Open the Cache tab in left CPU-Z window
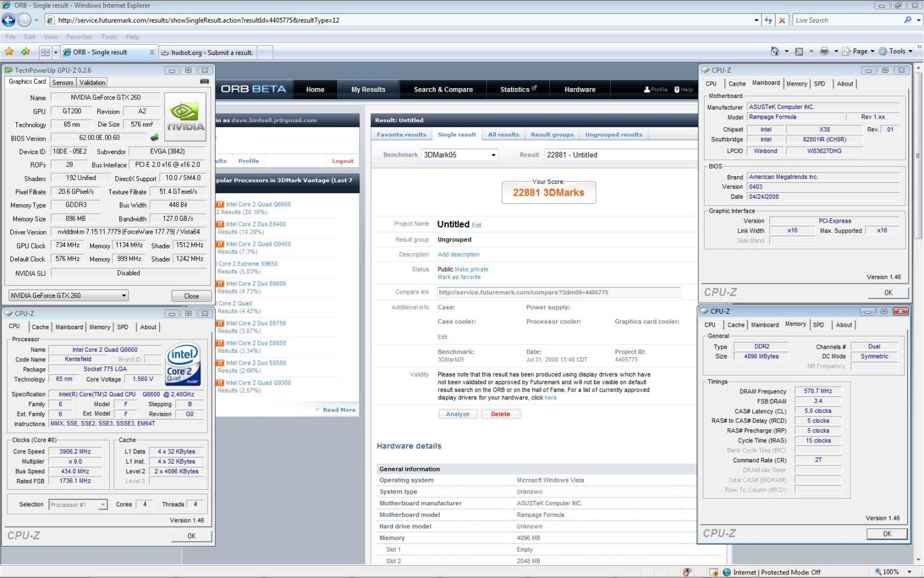Screen dimensions: 924x578 tap(40, 327)
